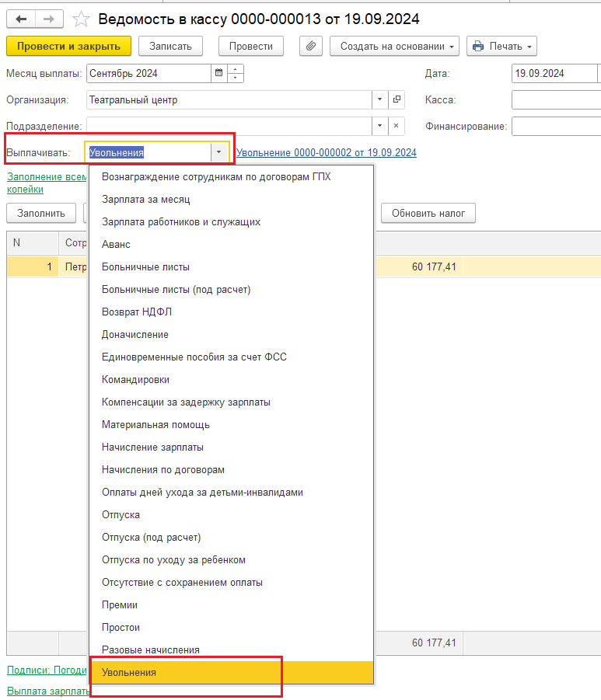Choose Доначисление from the list
Viewport: 601px width, 700px height.
(232, 334)
